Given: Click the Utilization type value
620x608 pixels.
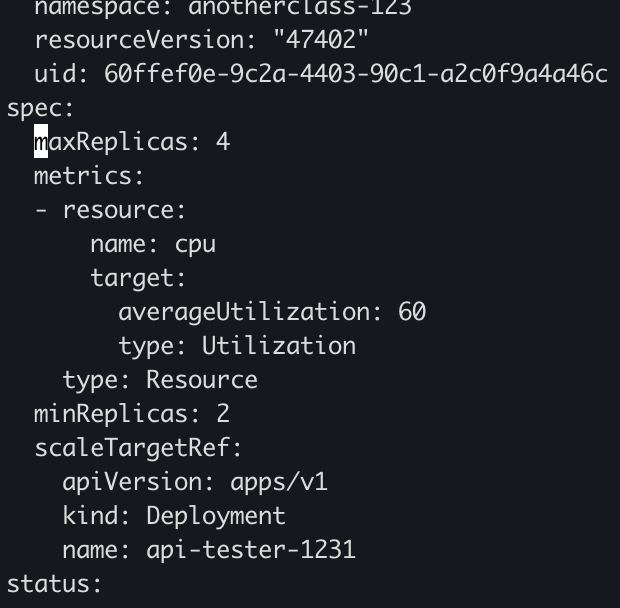Looking at the screenshot, I should coord(279,346).
